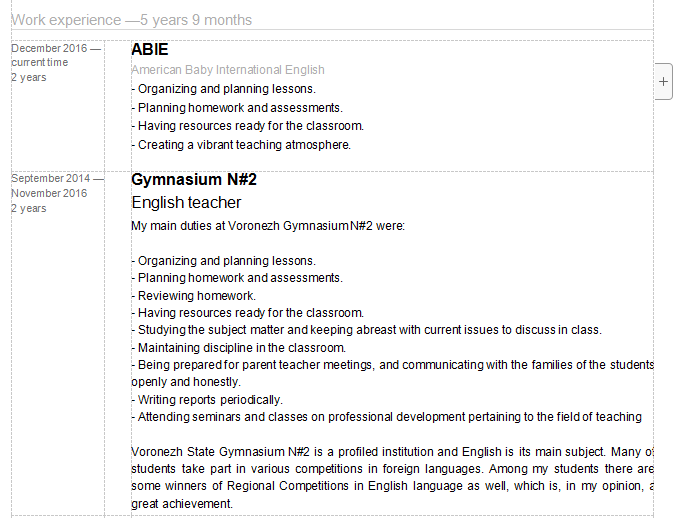Click the 'December 2016 — current time' date cell
This screenshot has width=691, height=518.
(56, 55)
